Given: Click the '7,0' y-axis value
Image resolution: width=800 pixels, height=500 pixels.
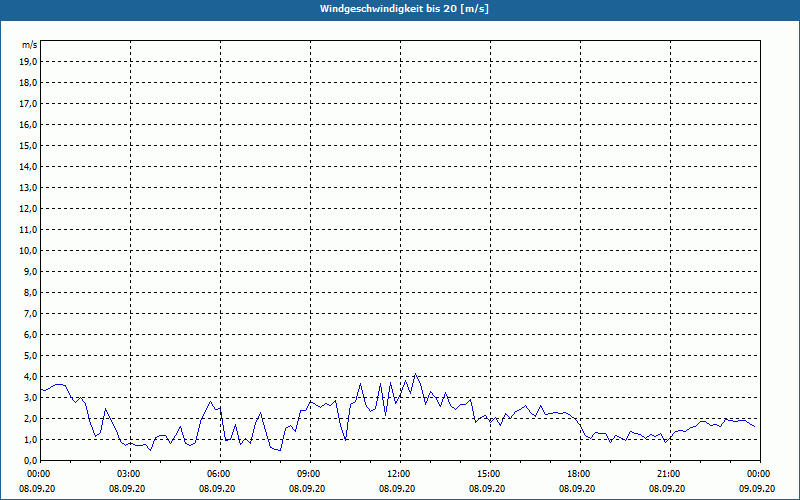Looking at the screenshot, I should click(x=32, y=313).
